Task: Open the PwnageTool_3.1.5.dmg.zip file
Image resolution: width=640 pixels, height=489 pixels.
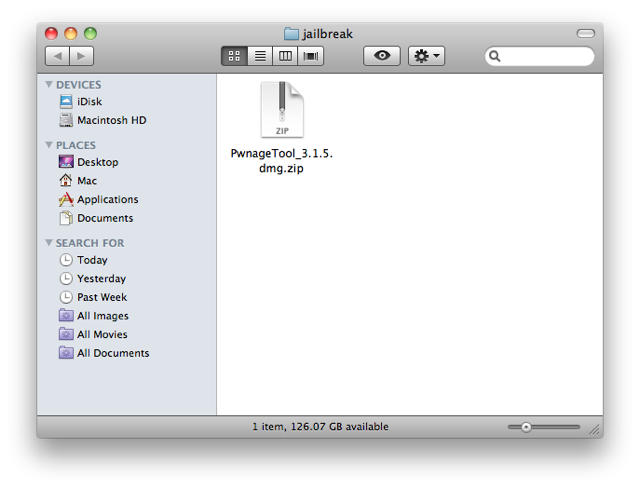Action: coord(281,110)
